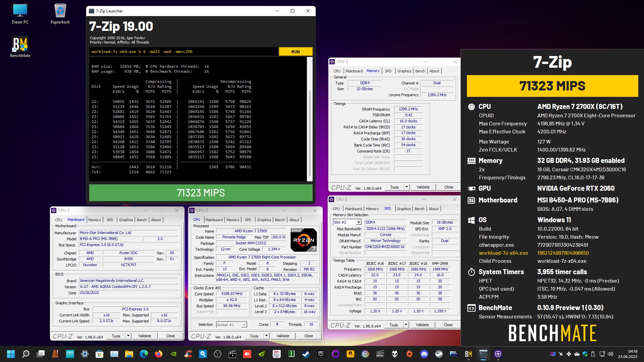Screen dimensions: 644x362
Task: Click Core Speed value '4198.87 MHz'
Action: point(232,294)
